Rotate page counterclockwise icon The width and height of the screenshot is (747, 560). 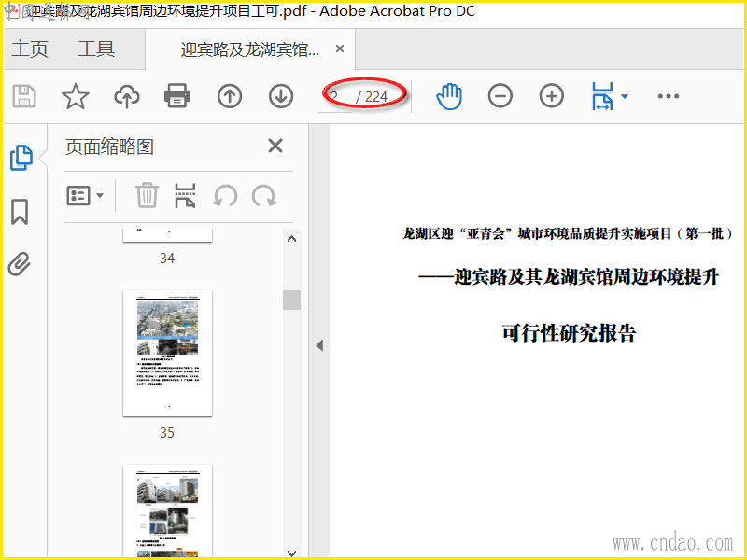tap(225, 196)
